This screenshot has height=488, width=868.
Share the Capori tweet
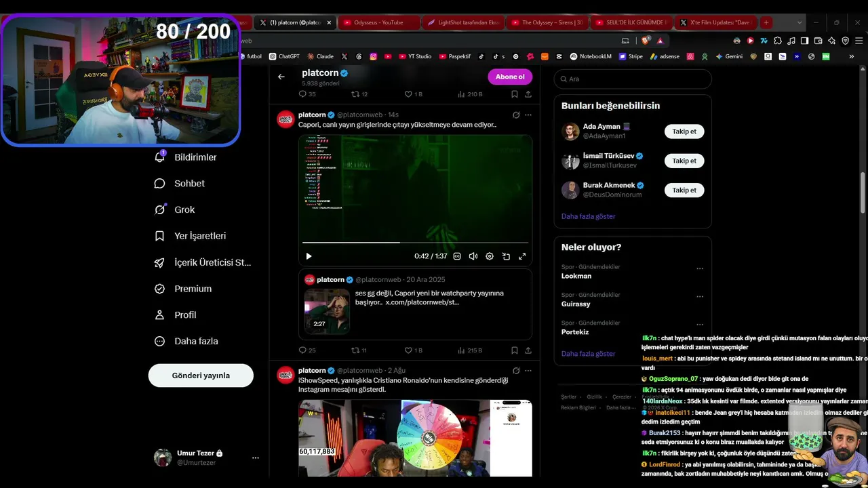pos(528,350)
